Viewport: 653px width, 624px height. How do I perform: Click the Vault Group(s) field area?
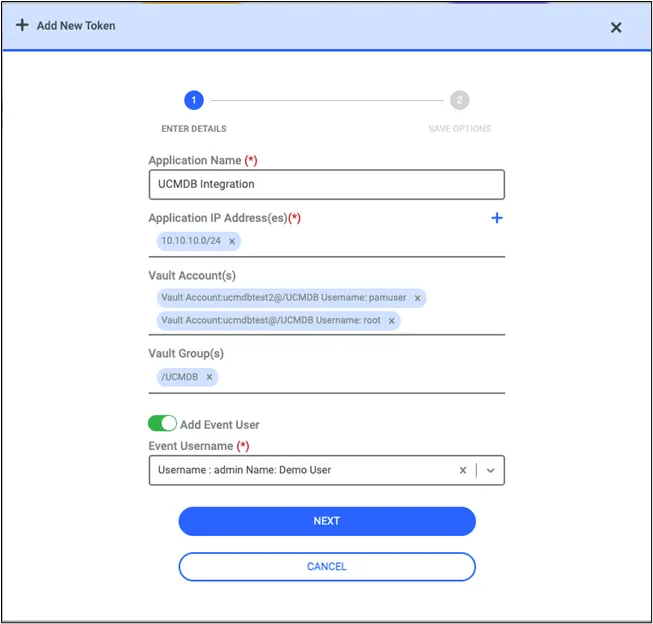(x=326, y=378)
